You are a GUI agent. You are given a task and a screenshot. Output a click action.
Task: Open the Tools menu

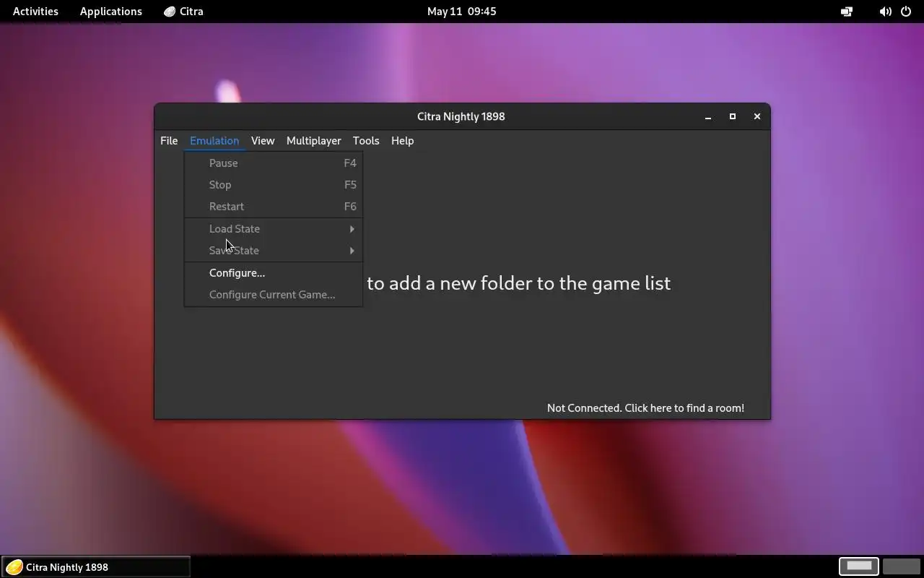(366, 141)
